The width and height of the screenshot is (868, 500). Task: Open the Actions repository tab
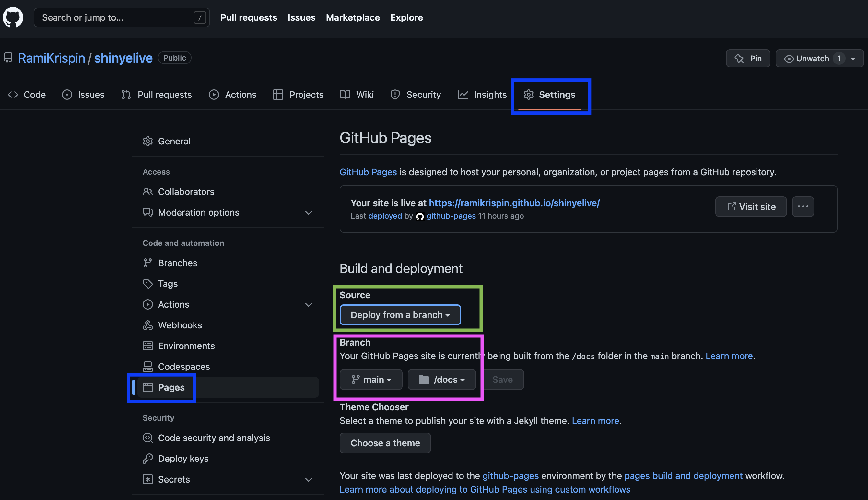tap(233, 95)
